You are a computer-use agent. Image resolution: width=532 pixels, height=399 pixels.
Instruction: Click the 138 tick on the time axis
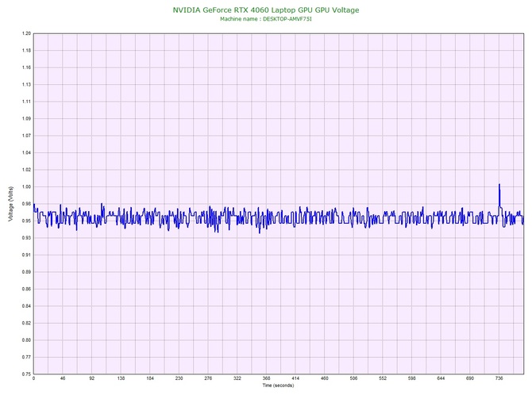pyautogui.click(x=121, y=378)
